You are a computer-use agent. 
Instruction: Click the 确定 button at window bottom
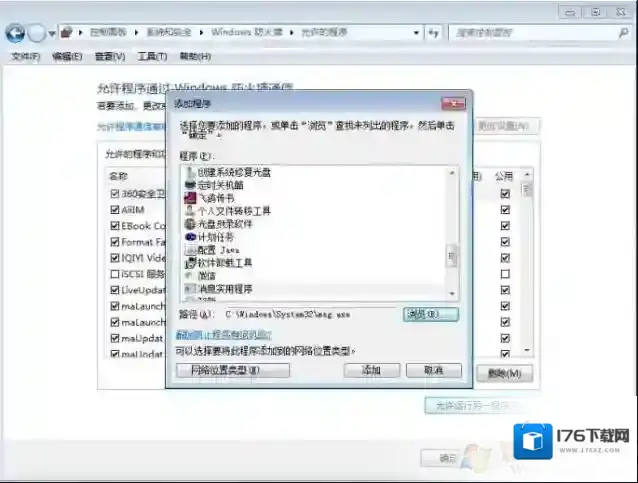tap(448, 459)
